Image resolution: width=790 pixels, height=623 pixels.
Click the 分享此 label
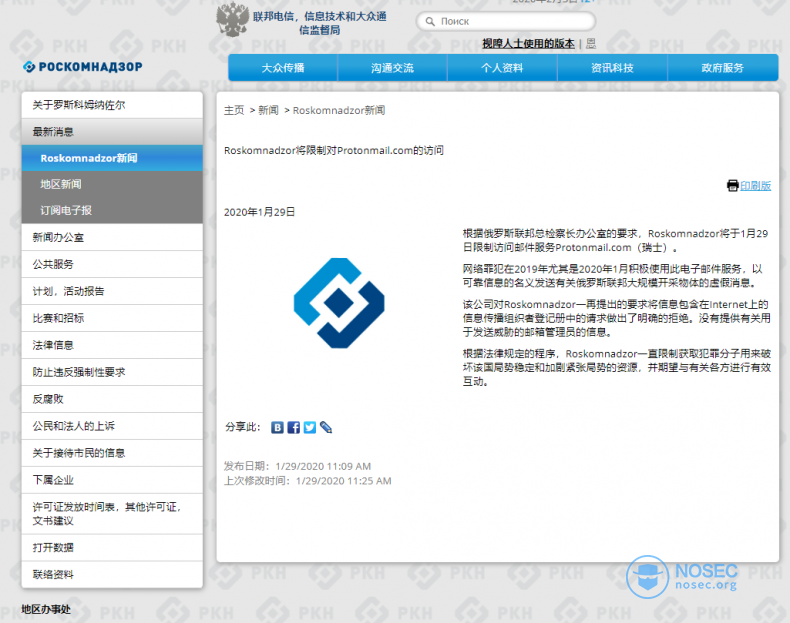(x=242, y=428)
